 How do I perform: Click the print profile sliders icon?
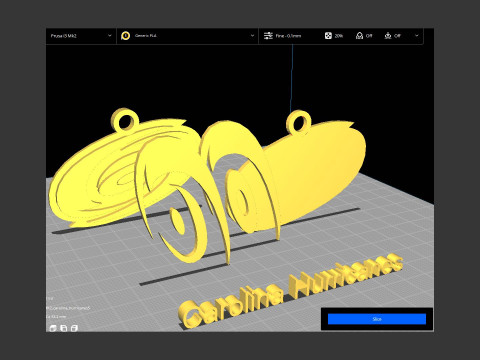pyautogui.click(x=268, y=36)
